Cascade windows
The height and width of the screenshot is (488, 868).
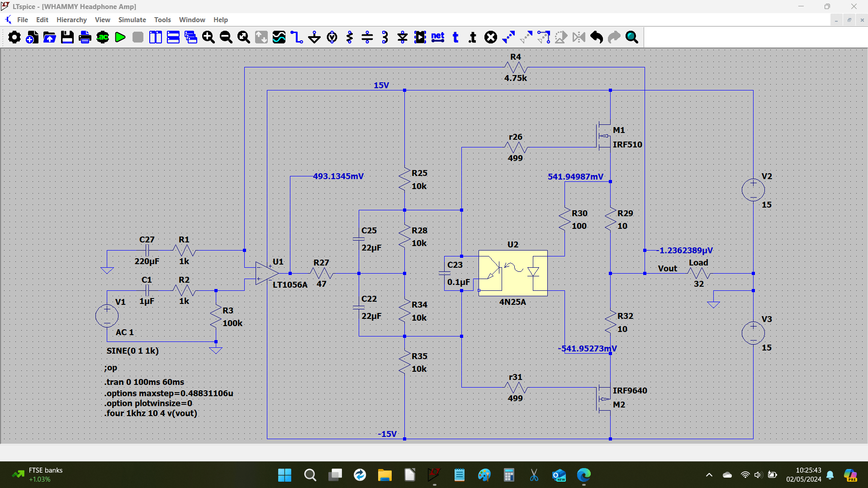(191, 37)
